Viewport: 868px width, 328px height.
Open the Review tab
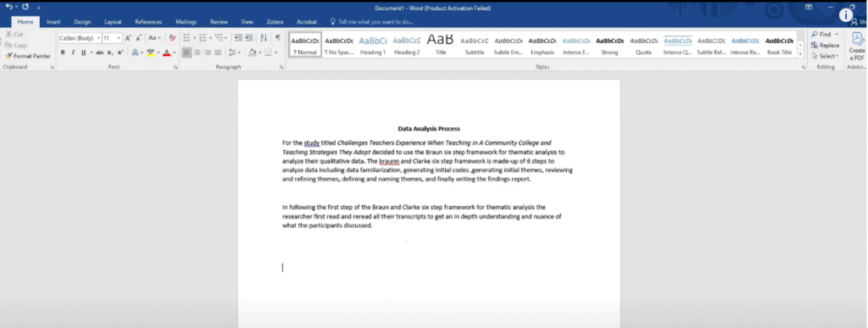[220, 22]
